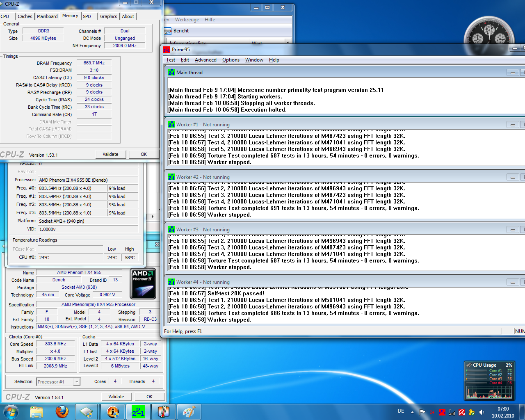525x420 pixels.
Task: Click the taskbar clock showing 07:00
Action: (503, 412)
